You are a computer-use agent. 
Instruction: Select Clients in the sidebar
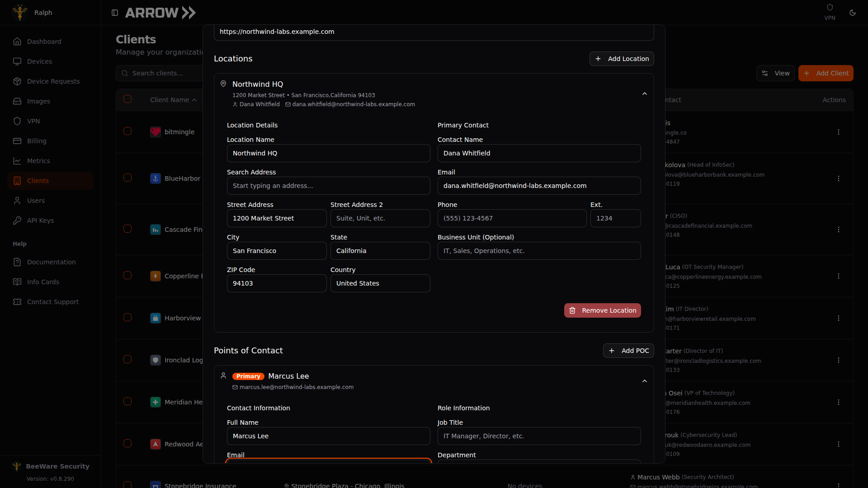(x=50, y=181)
